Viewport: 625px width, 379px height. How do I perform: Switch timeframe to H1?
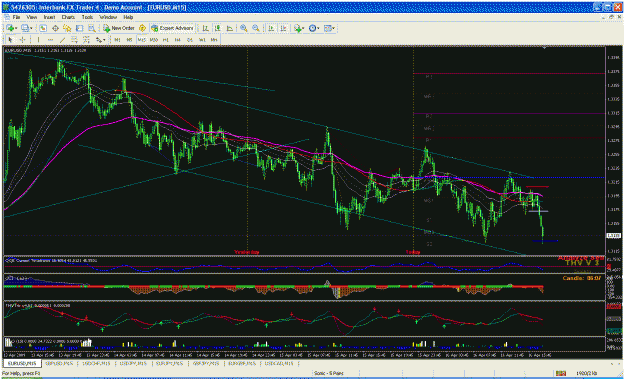click(x=166, y=40)
